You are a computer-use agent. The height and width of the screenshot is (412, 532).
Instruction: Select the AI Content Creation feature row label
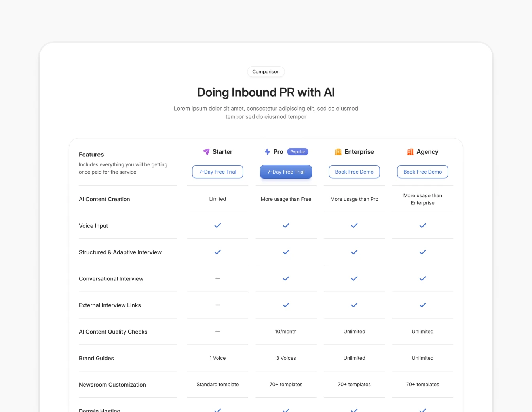click(104, 199)
